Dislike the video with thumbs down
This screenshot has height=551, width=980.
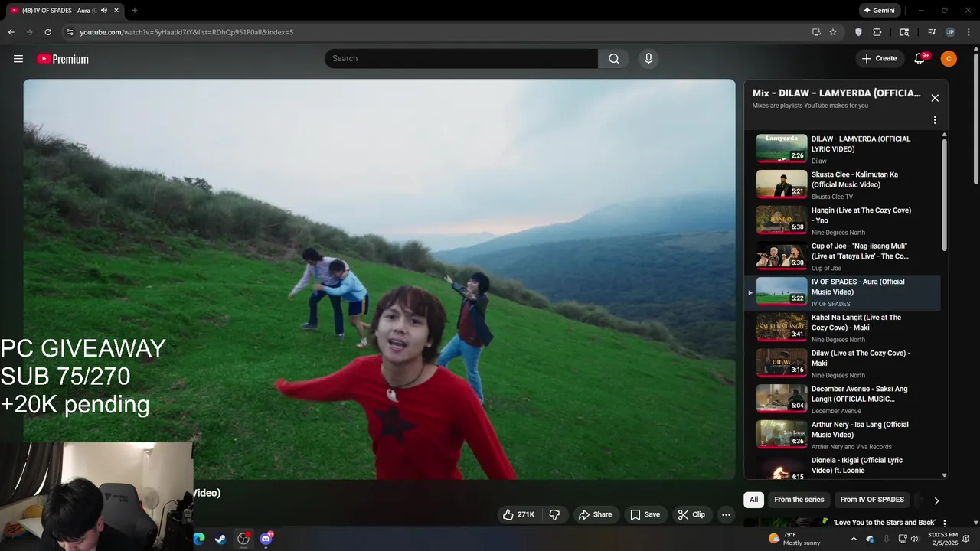555,514
